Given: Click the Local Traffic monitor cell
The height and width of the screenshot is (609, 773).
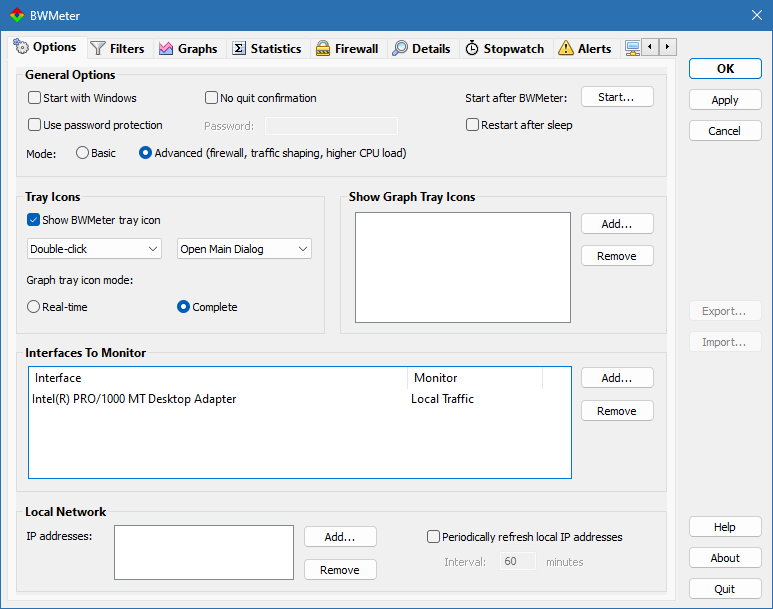Looking at the screenshot, I should (442, 399).
